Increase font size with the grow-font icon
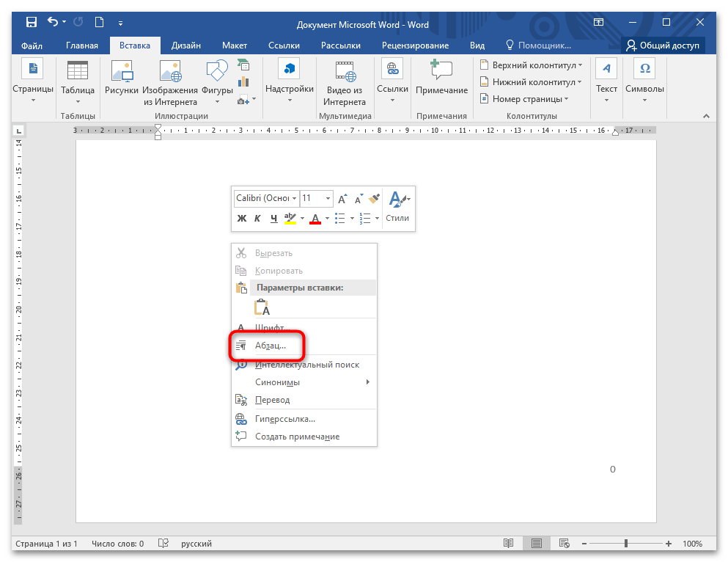Viewport: 728px width, 562px height. (342, 199)
